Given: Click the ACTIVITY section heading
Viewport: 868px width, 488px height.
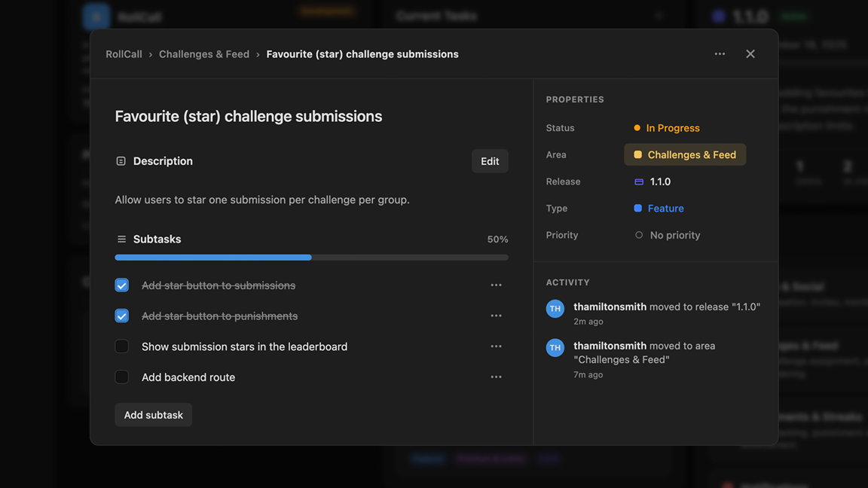Looking at the screenshot, I should pos(568,282).
